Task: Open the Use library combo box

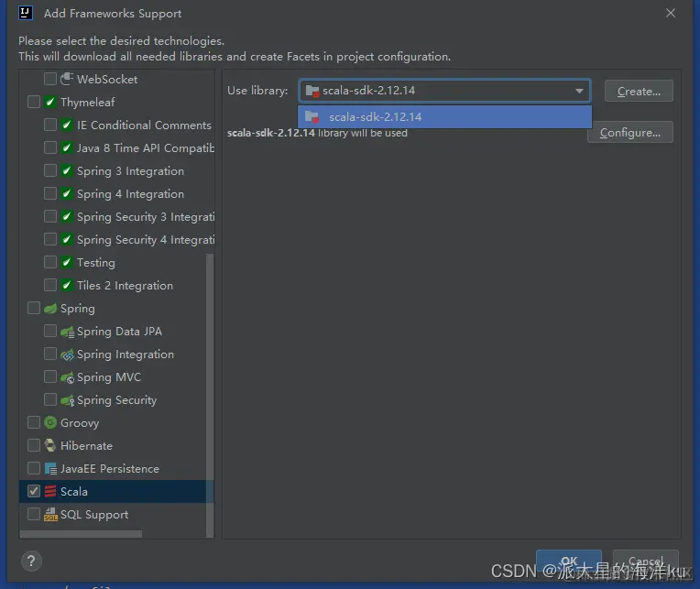Action: pos(444,91)
